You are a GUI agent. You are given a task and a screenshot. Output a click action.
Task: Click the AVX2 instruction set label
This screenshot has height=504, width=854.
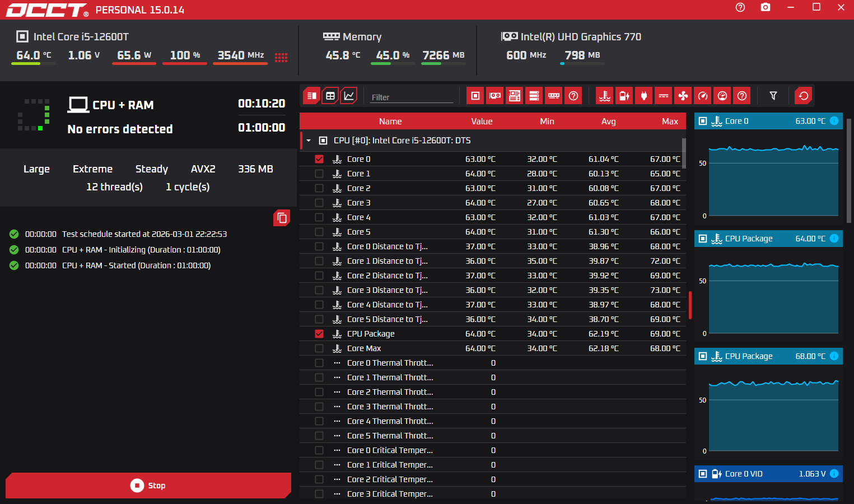coord(203,169)
